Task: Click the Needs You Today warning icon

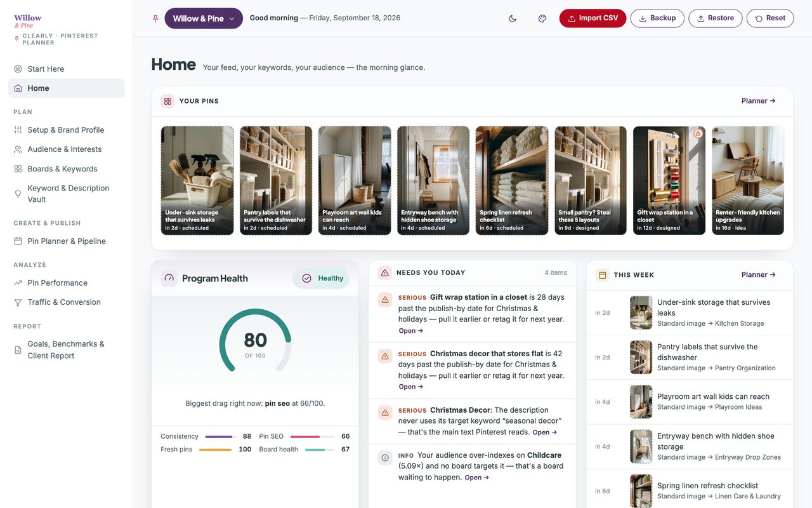Action: 384,272
